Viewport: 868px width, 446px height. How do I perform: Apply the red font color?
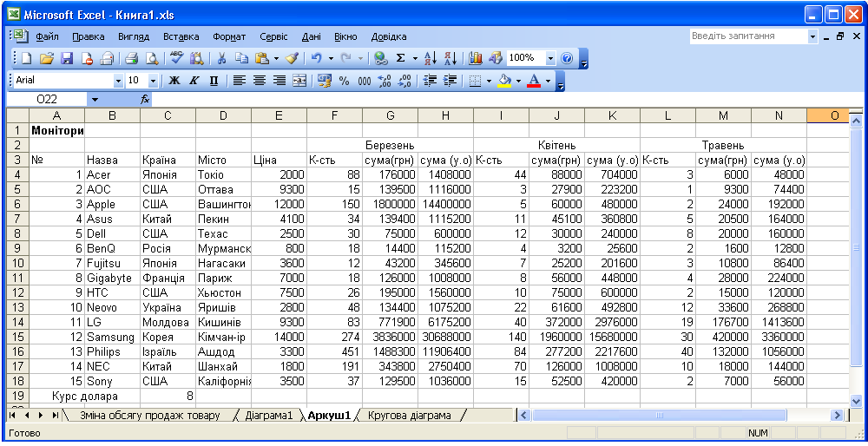(x=534, y=81)
